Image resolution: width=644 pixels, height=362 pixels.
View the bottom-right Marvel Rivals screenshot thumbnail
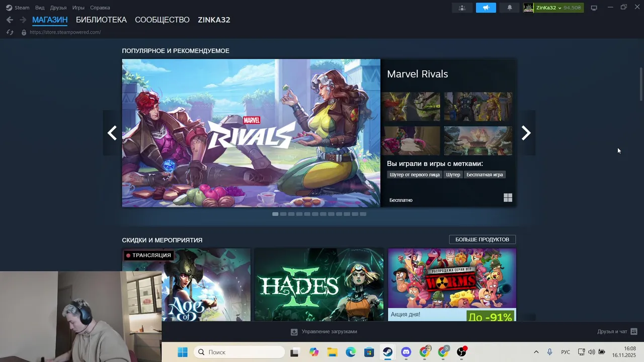tap(478, 141)
